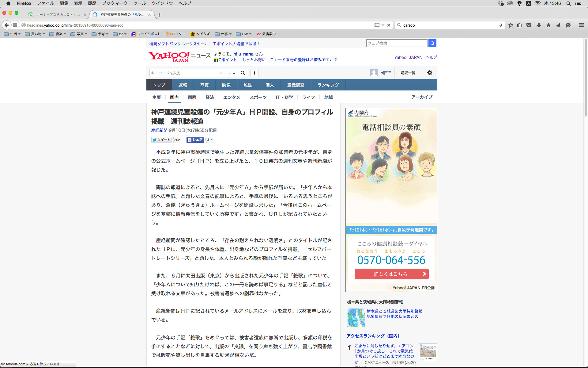Go to the Firefox home icon

pyautogui.click(x=548, y=25)
